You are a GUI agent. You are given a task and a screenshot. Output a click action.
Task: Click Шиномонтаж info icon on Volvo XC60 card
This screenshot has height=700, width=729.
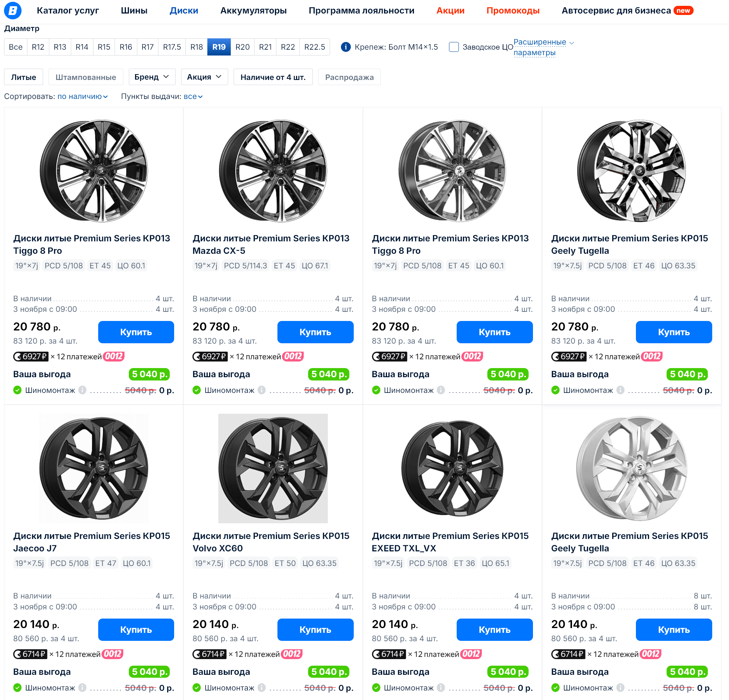tap(262, 687)
